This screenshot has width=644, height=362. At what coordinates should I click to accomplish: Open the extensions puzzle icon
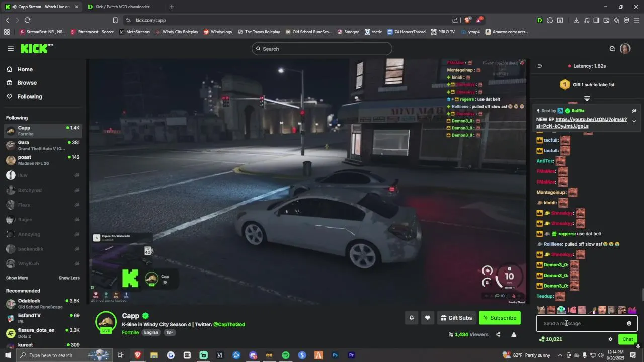pyautogui.click(x=550, y=20)
